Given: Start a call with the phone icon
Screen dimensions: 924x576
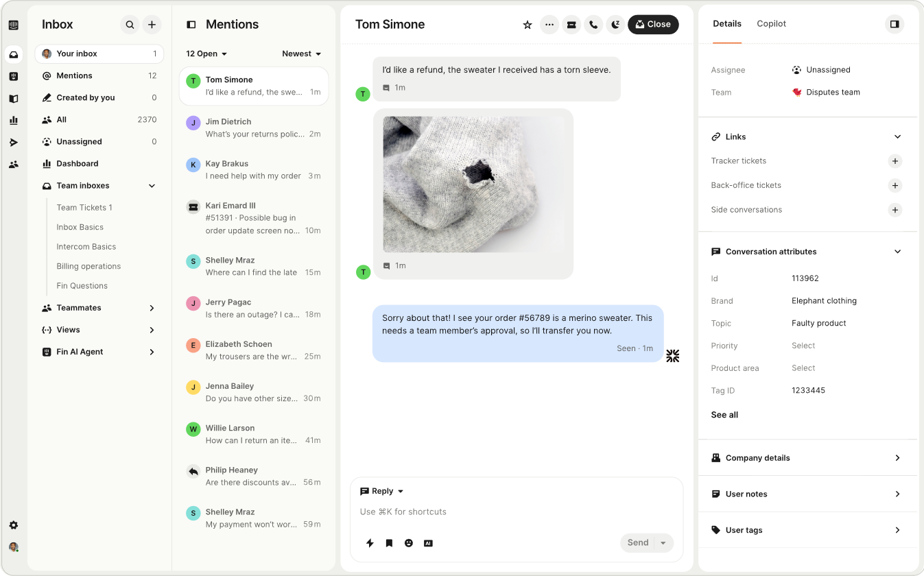Looking at the screenshot, I should [x=593, y=24].
